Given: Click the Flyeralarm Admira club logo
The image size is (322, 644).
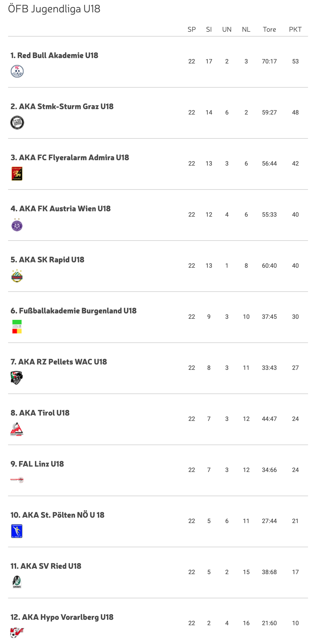Looking at the screenshot, I should (x=17, y=174).
